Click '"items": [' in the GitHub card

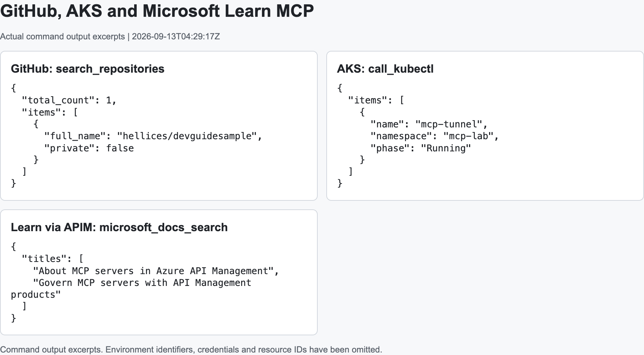point(50,112)
